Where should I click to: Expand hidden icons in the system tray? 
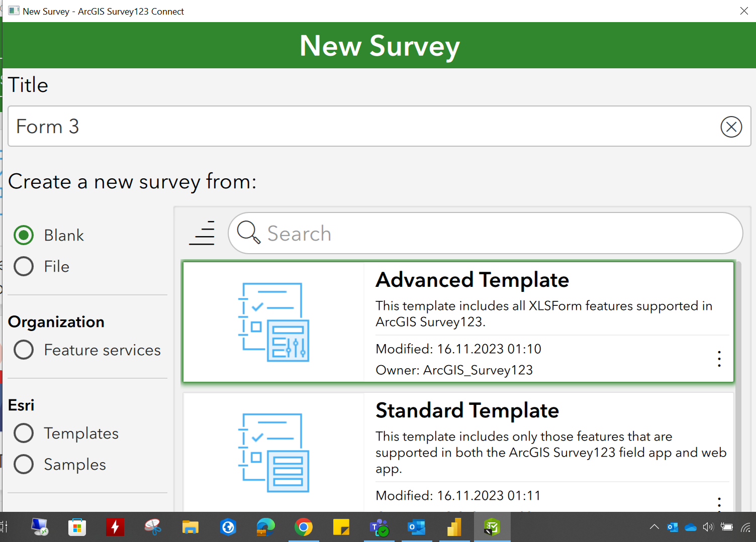654,527
